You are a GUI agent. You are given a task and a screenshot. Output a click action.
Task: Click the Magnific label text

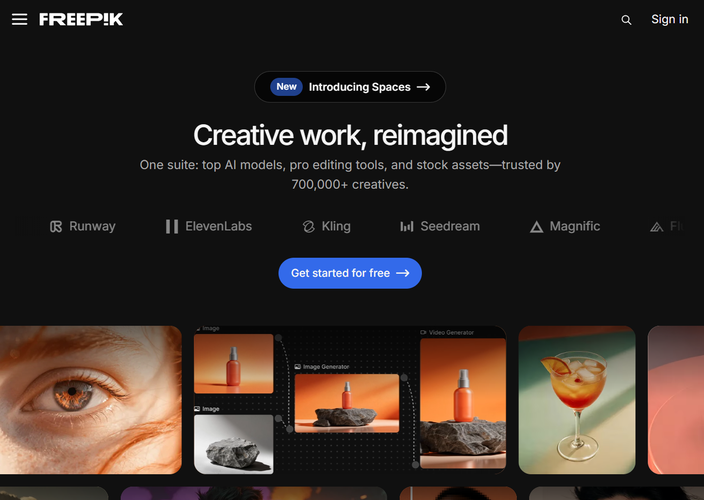click(x=575, y=226)
